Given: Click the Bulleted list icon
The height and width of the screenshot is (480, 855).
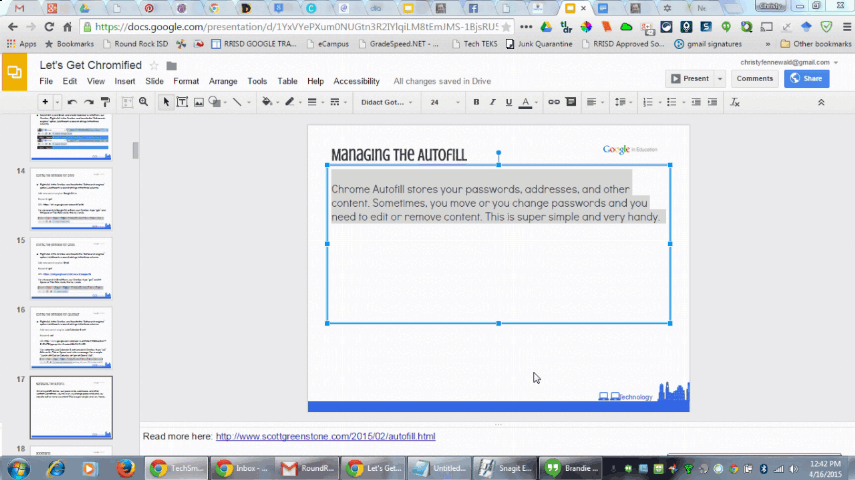Looking at the screenshot, I should click(671, 102).
